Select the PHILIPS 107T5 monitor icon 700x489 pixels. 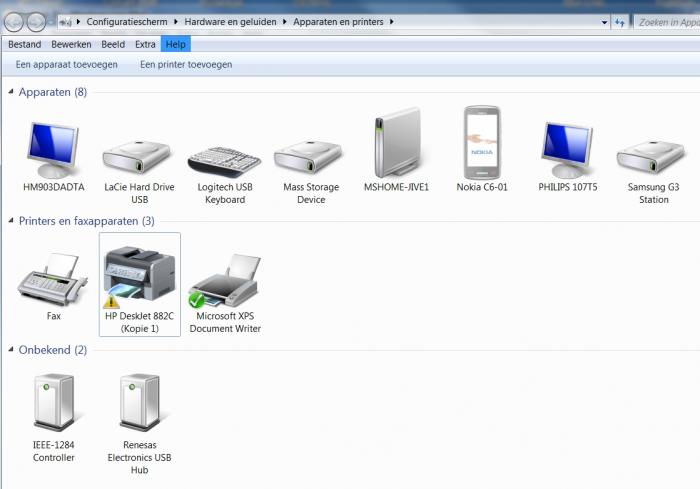[x=567, y=150]
